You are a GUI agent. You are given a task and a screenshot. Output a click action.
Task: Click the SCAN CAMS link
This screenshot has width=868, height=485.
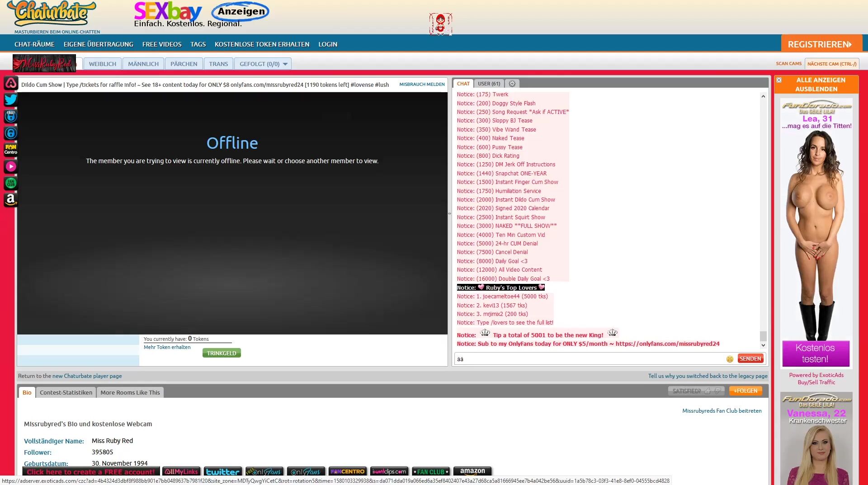(789, 64)
